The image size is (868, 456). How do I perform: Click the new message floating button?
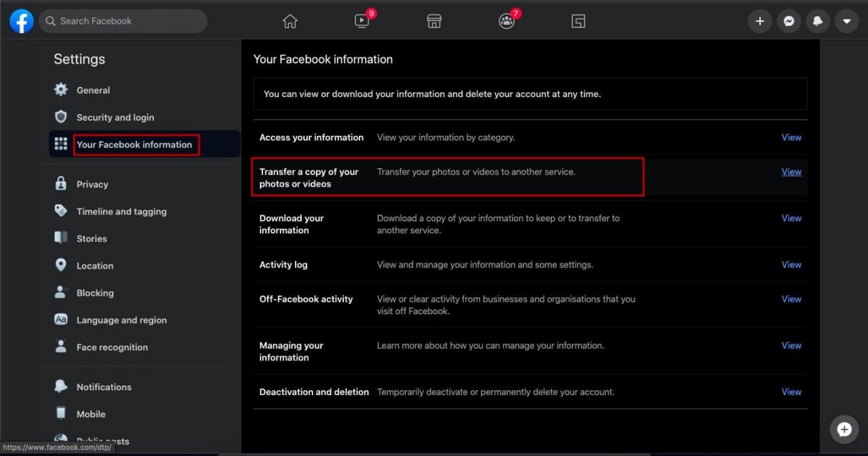[844, 430]
